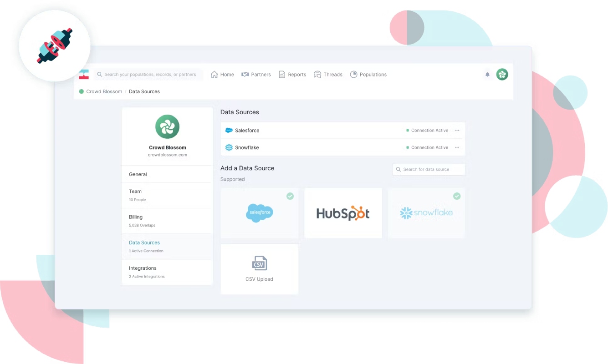
Task: Click the Crossbeam logo in top bar
Action: pos(84,75)
